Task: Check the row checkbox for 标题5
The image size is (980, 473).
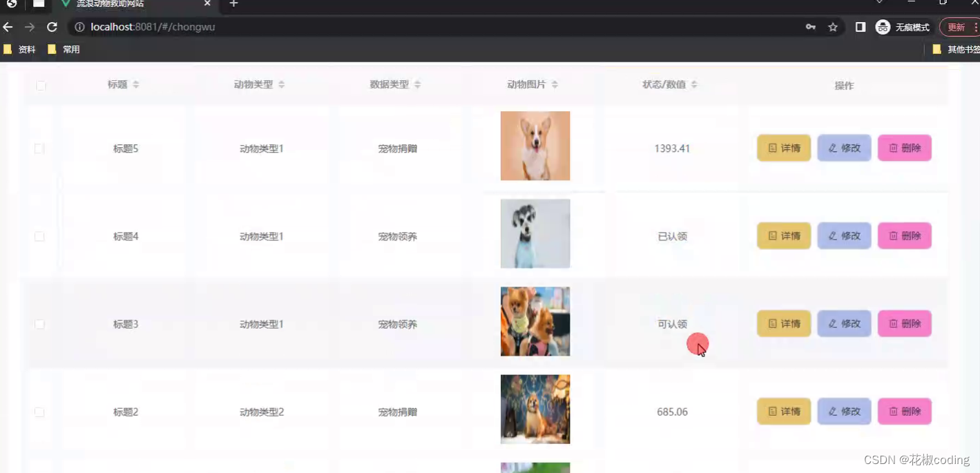Action: [x=39, y=148]
